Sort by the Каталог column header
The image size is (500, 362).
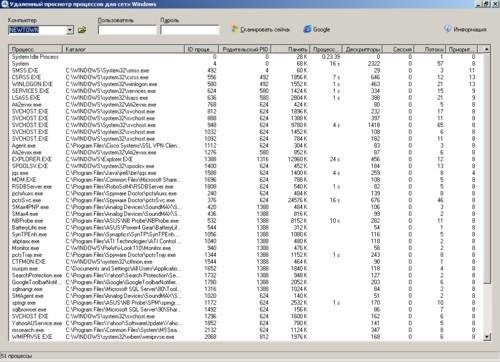[123, 49]
